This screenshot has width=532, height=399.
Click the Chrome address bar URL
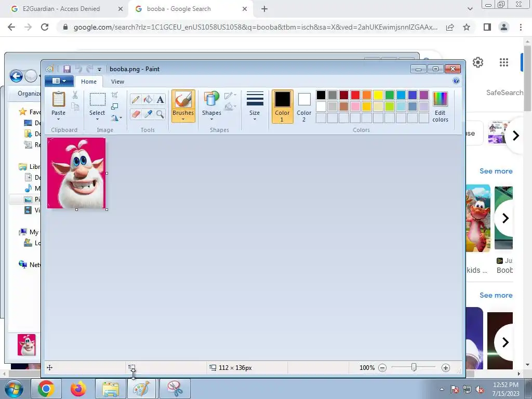pos(256,27)
